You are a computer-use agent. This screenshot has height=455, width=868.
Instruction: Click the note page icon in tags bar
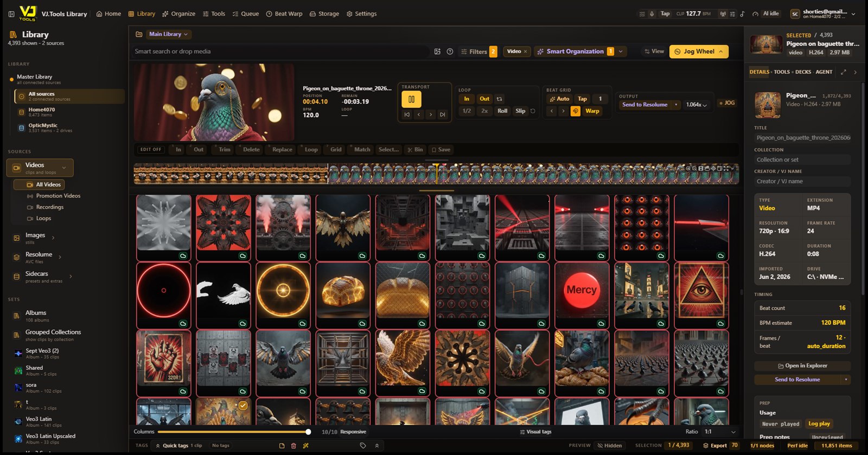pyautogui.click(x=282, y=445)
